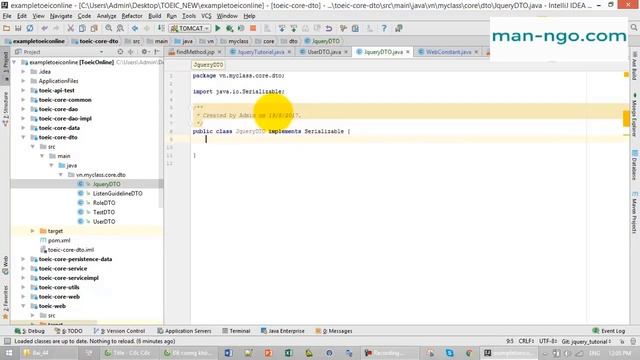Open the VCS menu
The width and height of the screenshot is (640, 360).
[206, 16]
